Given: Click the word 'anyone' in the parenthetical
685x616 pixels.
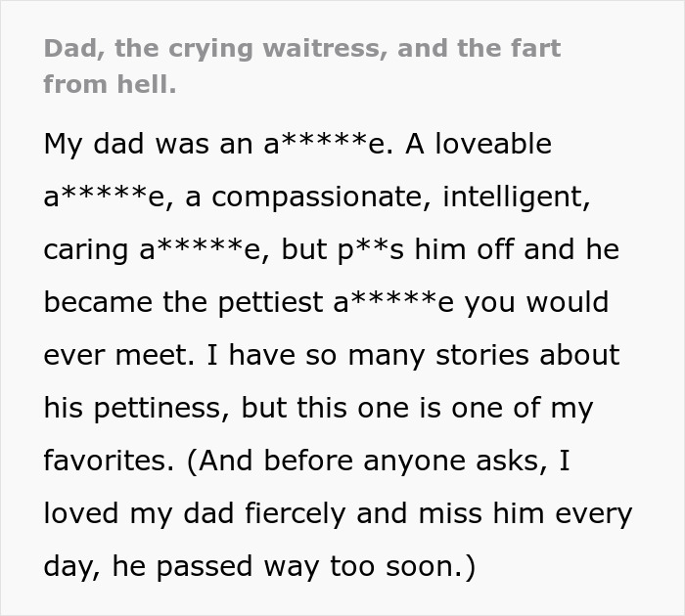Looking at the screenshot, I should [414, 462].
